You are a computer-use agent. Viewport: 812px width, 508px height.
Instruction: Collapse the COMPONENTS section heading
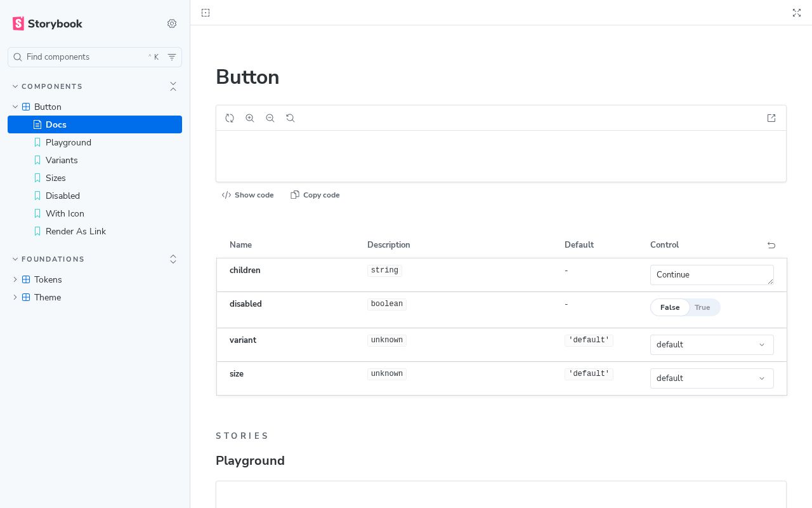[x=48, y=86]
